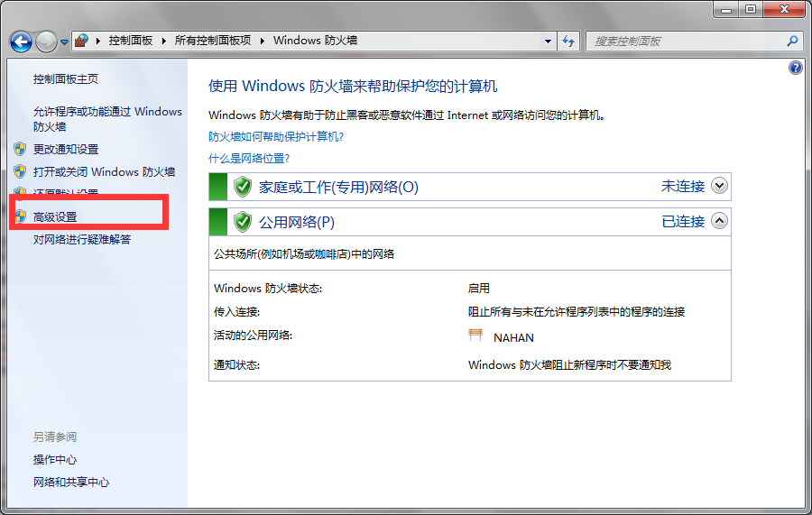812x515 pixels.
Task: Open 高级设置 link
Action: pyautogui.click(x=55, y=216)
